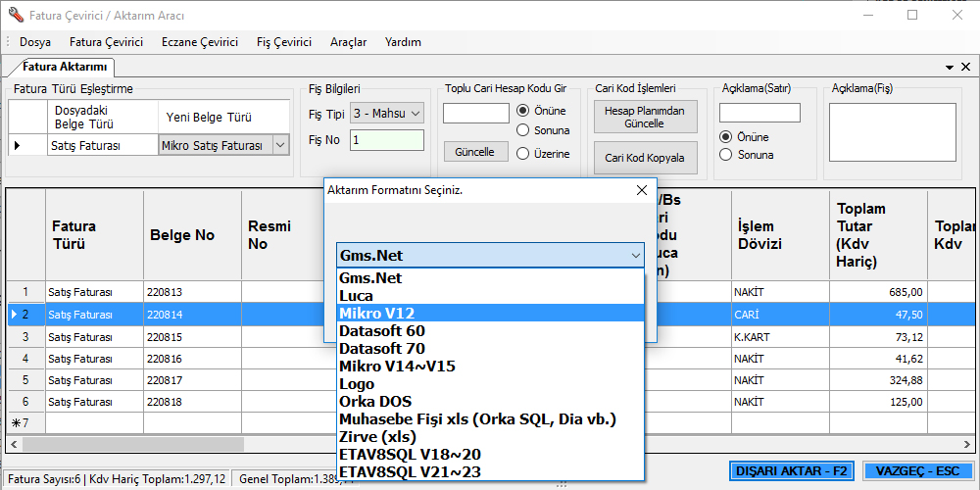Close the Fatura Aktarımı tab panel

point(965,67)
